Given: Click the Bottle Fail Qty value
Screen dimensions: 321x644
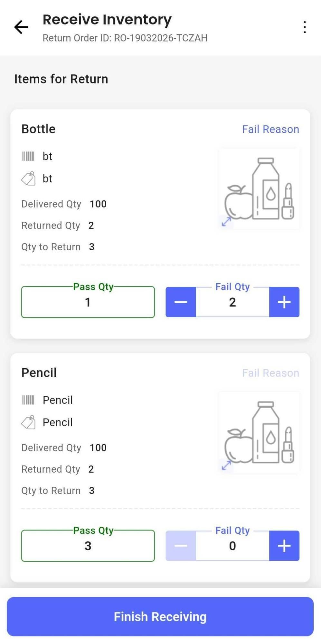Looking at the screenshot, I should click(x=232, y=302).
